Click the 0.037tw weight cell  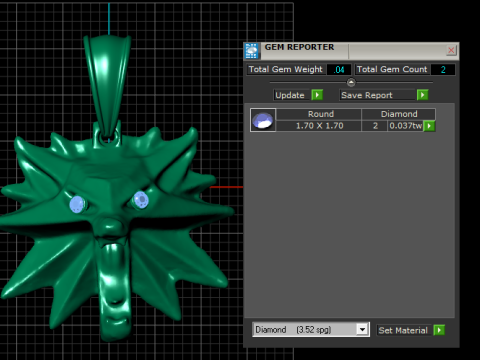pos(406,126)
